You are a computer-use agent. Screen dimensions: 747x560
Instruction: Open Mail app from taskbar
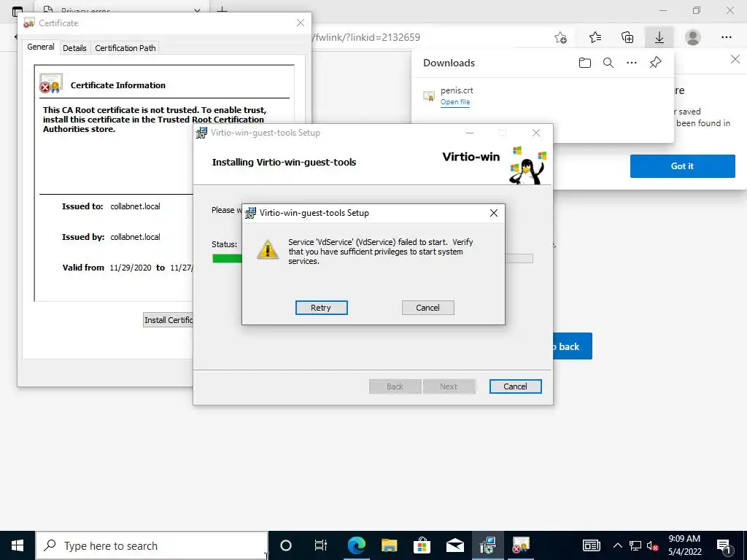pyautogui.click(x=455, y=545)
